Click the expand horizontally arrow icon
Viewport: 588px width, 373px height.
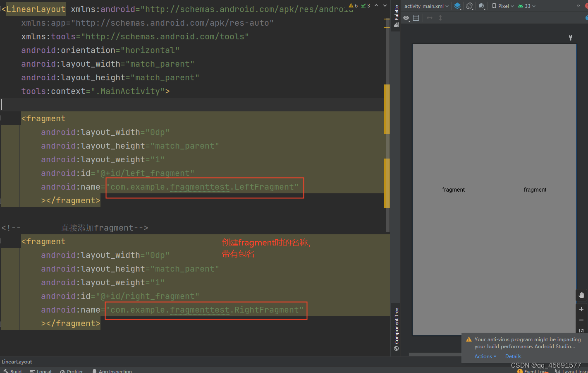430,18
